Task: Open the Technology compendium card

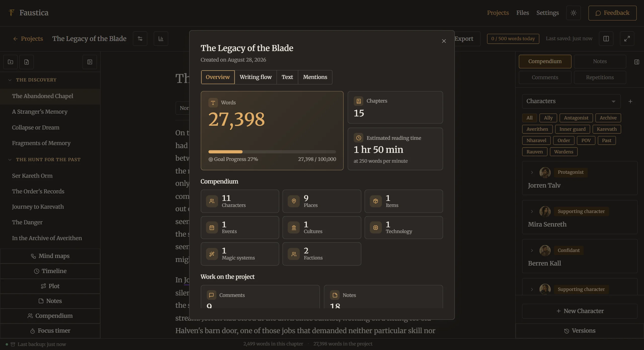Action: (x=404, y=228)
